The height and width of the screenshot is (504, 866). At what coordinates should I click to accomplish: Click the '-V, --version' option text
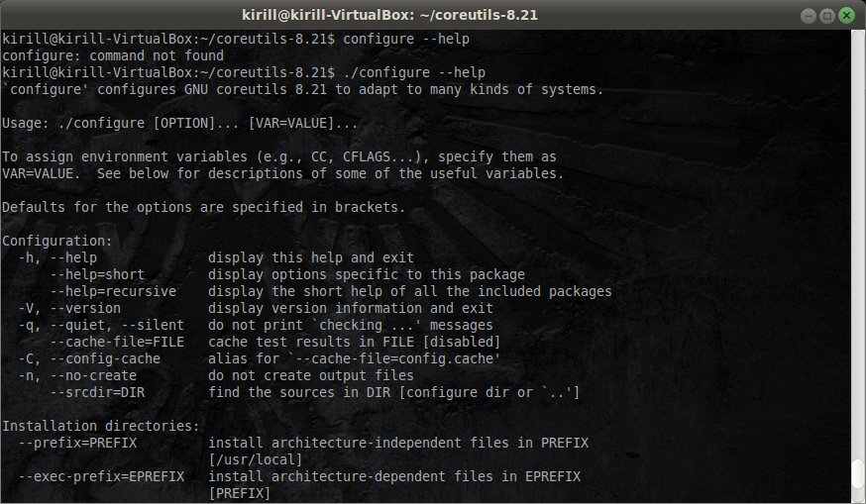point(69,308)
